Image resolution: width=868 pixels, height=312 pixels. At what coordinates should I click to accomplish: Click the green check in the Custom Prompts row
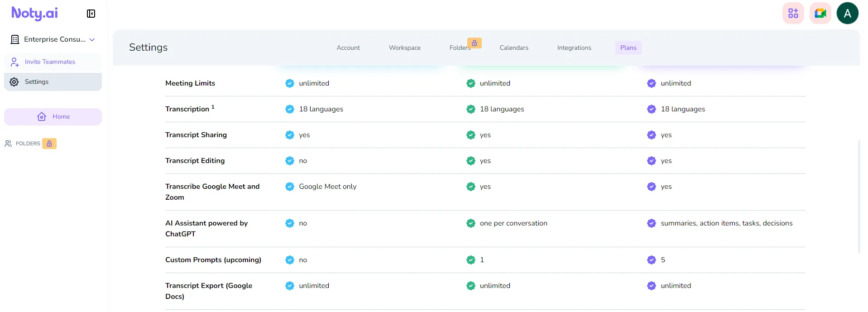(471, 260)
